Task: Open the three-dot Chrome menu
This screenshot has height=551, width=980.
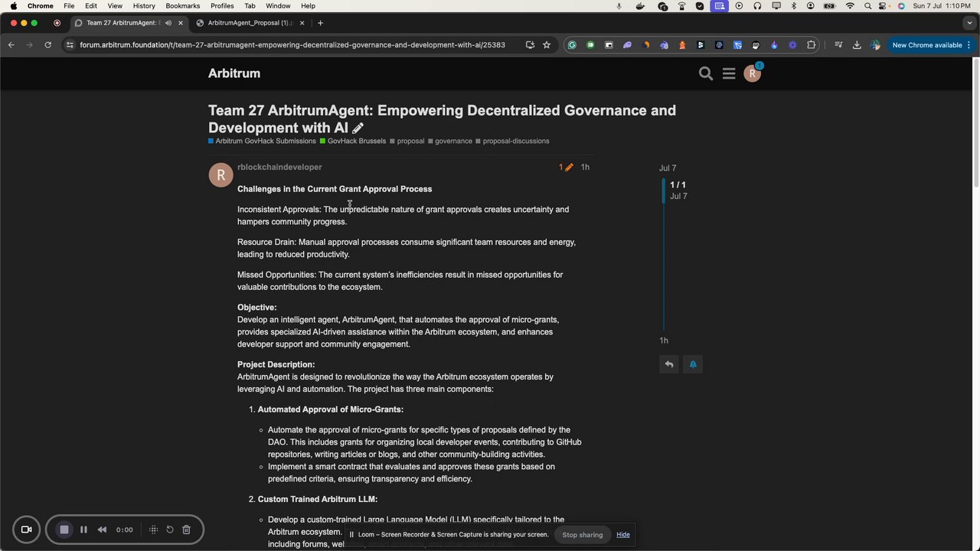Action: 969,45
